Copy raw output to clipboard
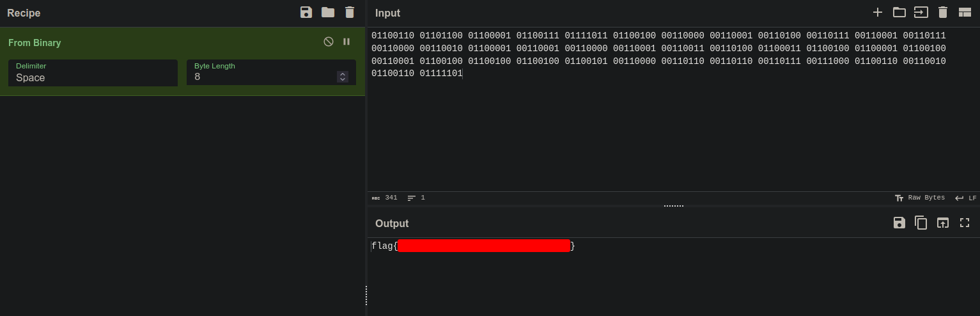This screenshot has height=316, width=980. click(x=921, y=223)
